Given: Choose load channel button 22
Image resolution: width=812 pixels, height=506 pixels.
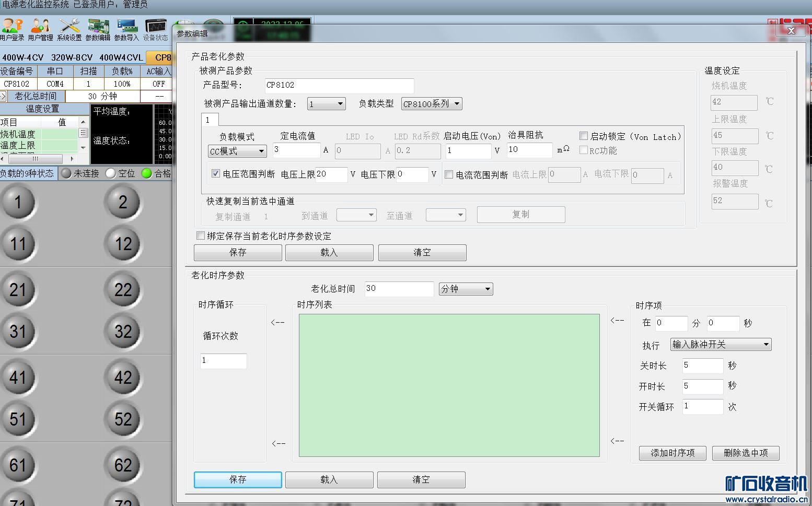Looking at the screenshot, I should coord(123,290).
